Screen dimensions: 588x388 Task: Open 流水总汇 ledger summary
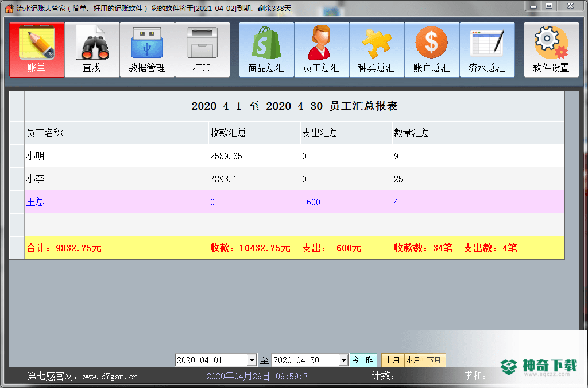click(487, 50)
